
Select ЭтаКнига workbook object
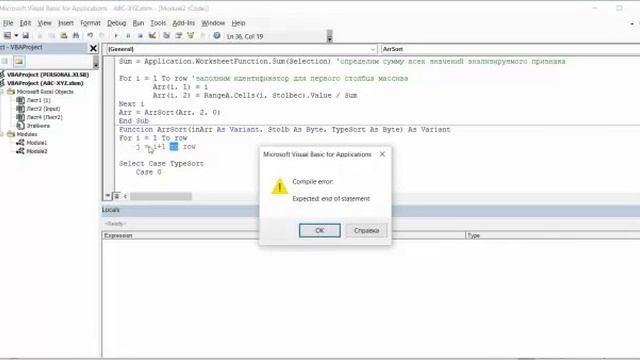click(38, 126)
